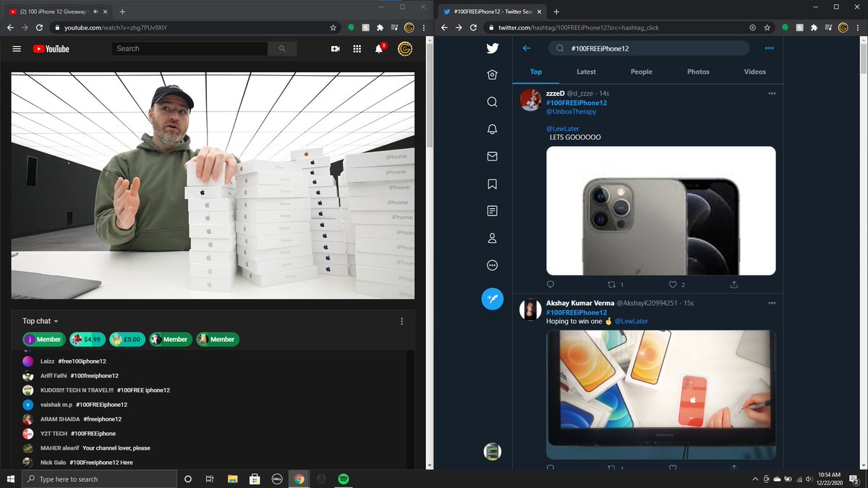Open Twitter More circle icon
The image size is (868, 488).
click(x=492, y=265)
